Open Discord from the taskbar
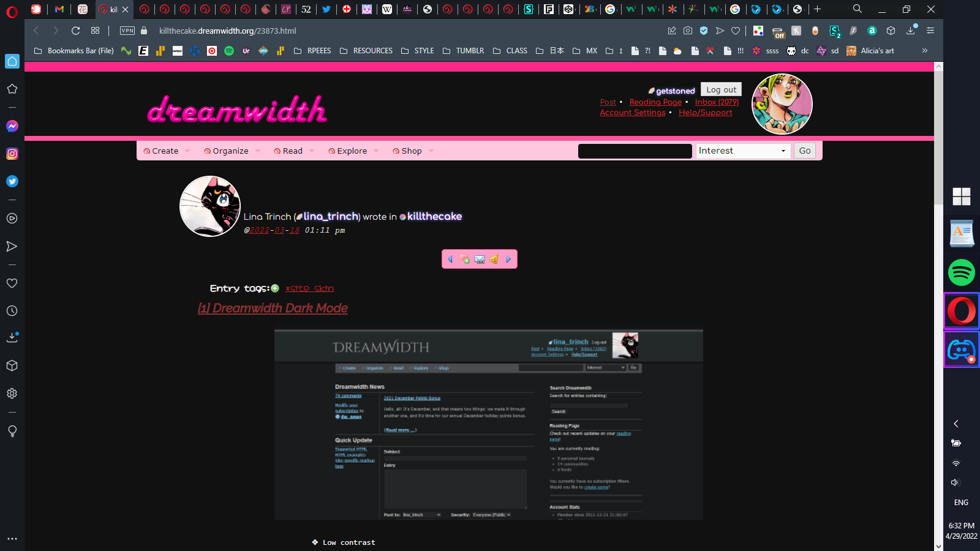 [x=961, y=350]
